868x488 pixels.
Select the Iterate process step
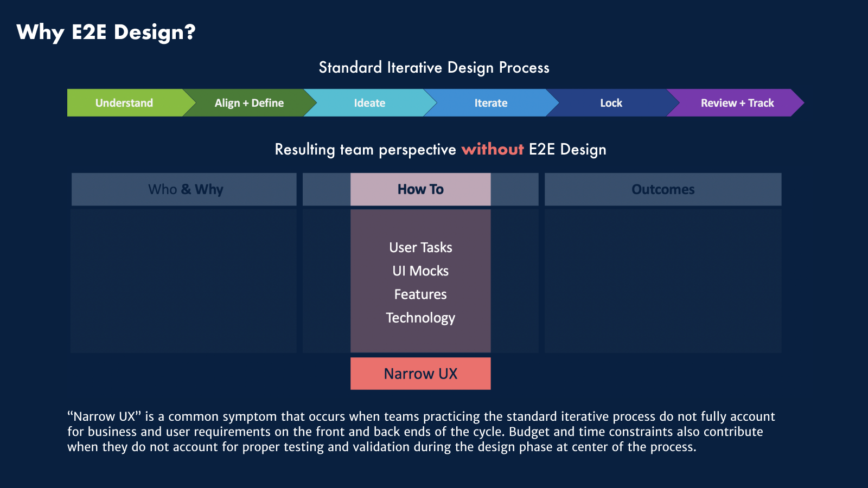click(x=490, y=103)
